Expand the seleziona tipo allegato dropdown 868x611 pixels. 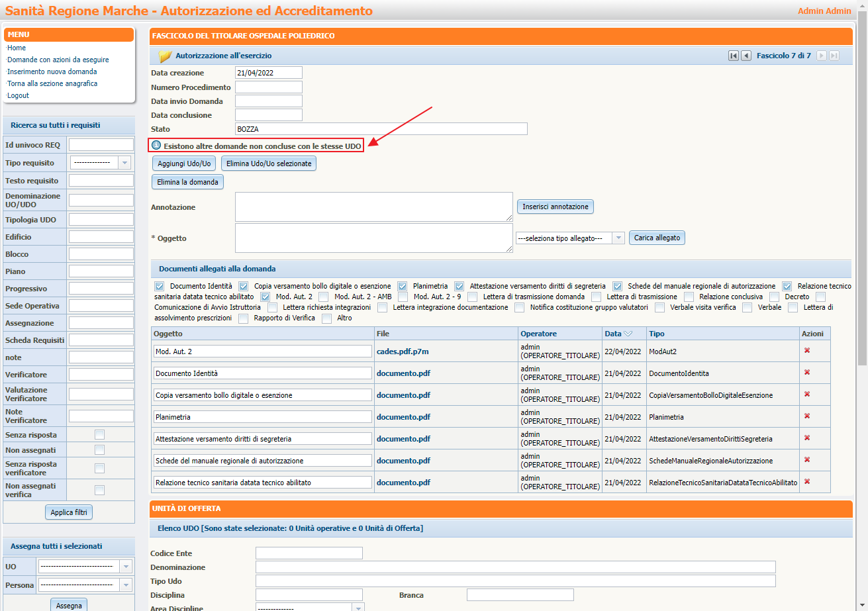(x=569, y=238)
